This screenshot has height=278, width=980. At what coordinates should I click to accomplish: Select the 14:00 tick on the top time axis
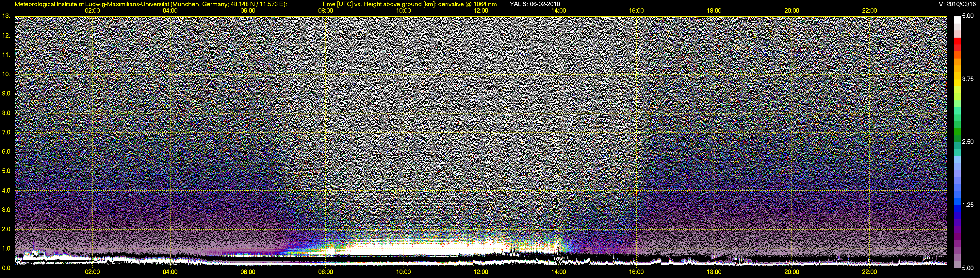pos(559,11)
